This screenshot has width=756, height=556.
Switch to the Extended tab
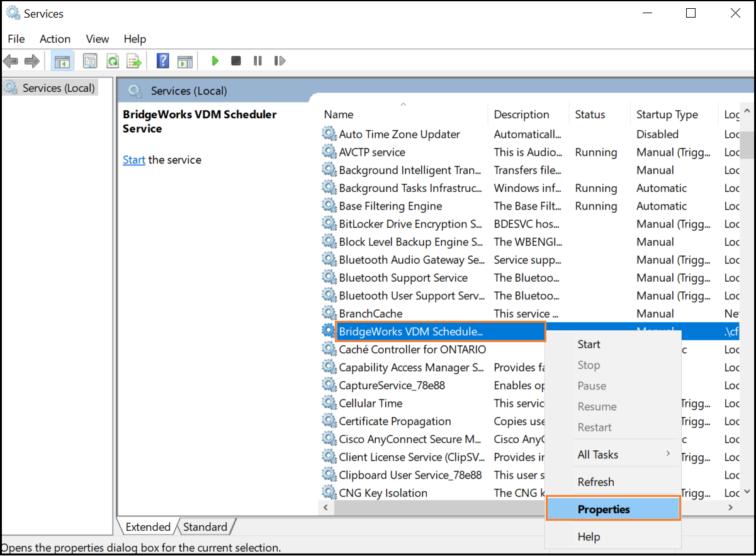point(148,527)
